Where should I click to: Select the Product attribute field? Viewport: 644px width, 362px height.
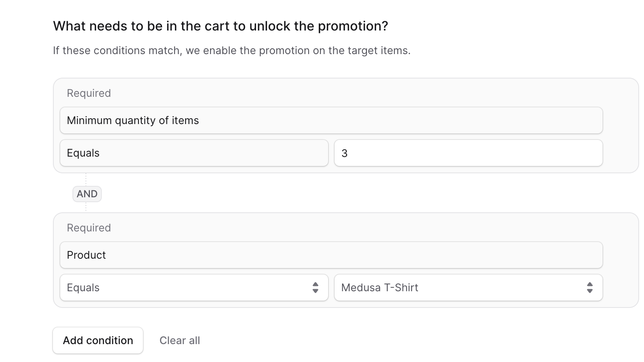point(331,255)
